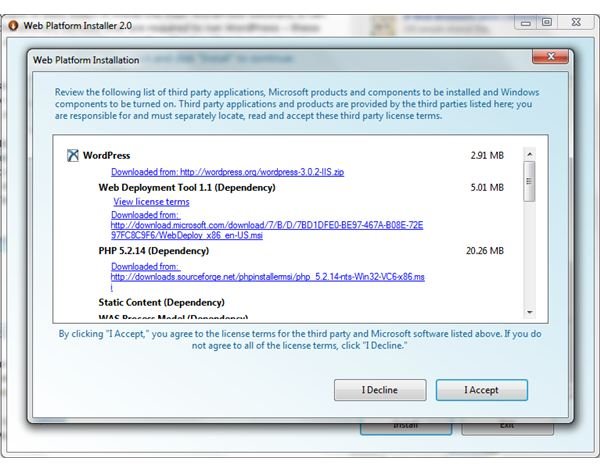Image resolution: width=600 pixels, height=464 pixels.
Task: Click the Web Platform Installer 2.0 title icon
Action: tap(14, 26)
